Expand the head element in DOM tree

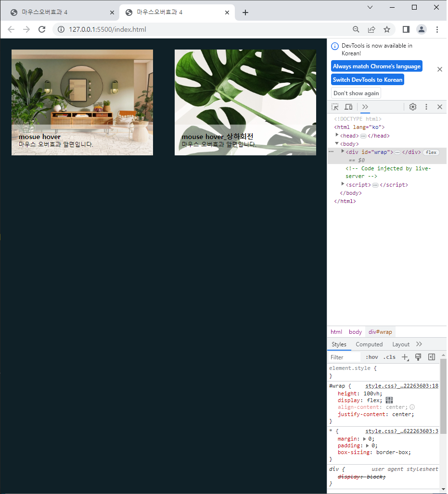tap(337, 135)
